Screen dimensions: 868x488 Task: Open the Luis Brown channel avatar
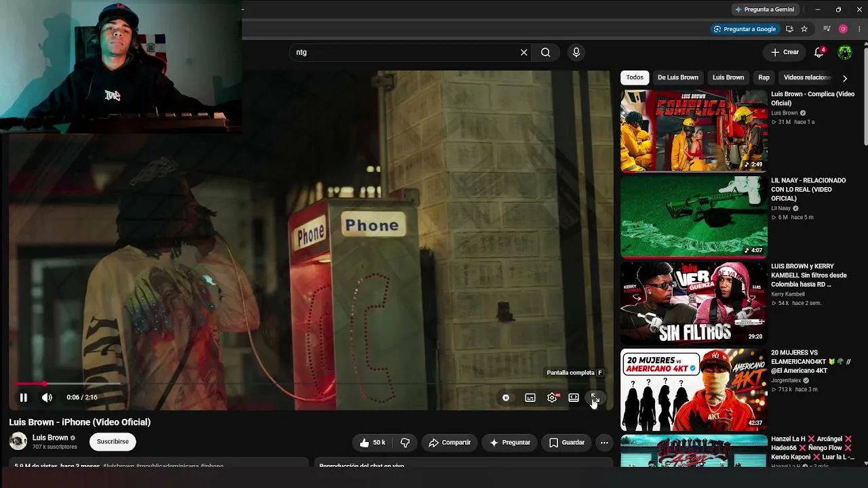tap(18, 441)
